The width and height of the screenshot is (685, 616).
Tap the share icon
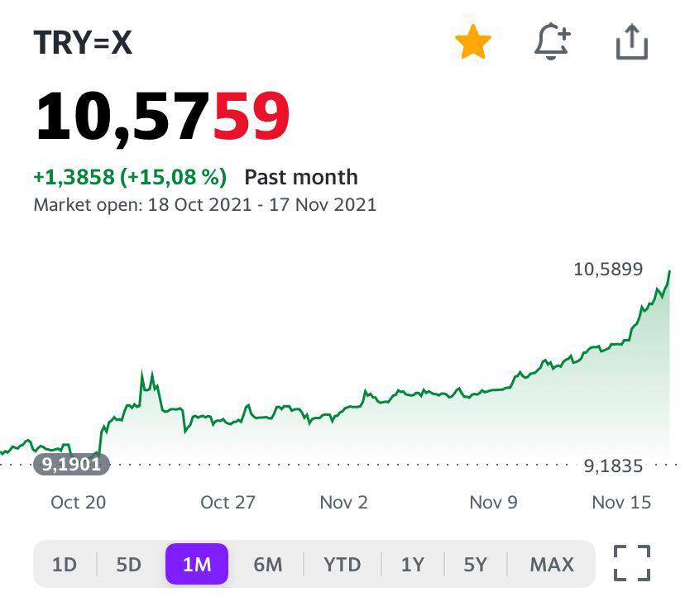pos(631,42)
